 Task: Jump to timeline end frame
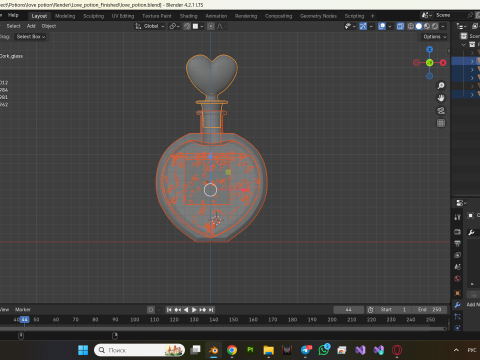211,310
